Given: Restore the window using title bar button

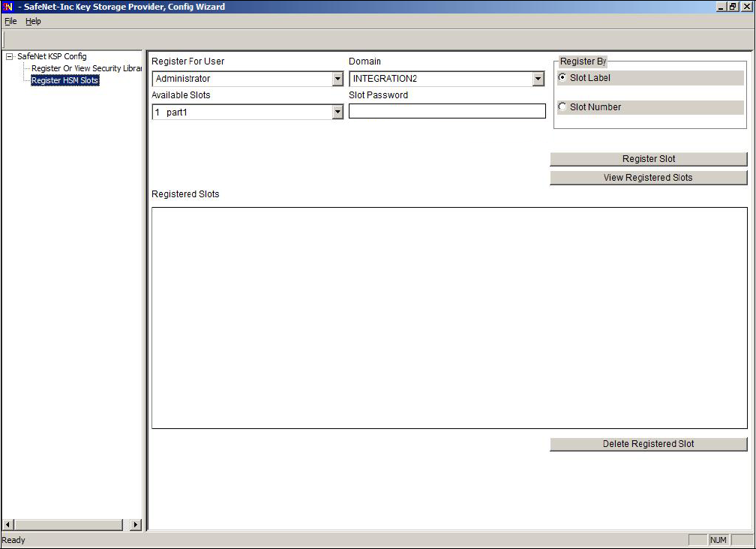Looking at the screenshot, I should point(733,7).
